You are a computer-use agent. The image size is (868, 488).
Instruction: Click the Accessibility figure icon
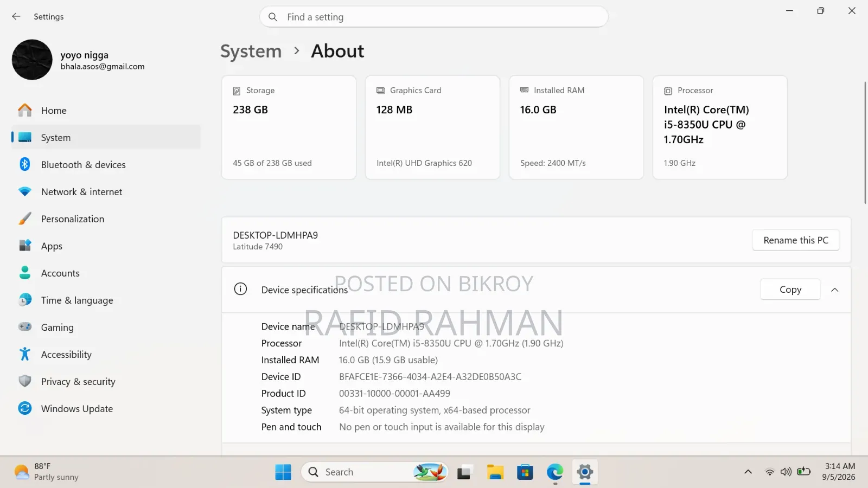25,354
